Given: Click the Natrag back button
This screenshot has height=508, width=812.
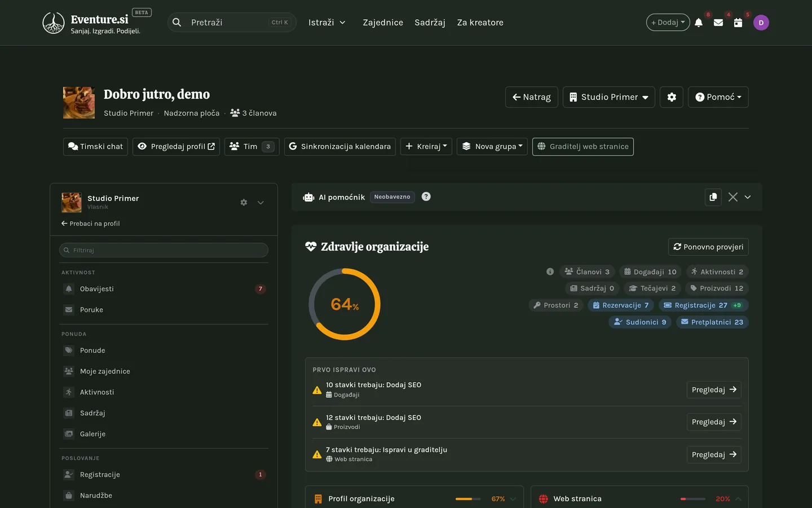Looking at the screenshot, I should [532, 97].
